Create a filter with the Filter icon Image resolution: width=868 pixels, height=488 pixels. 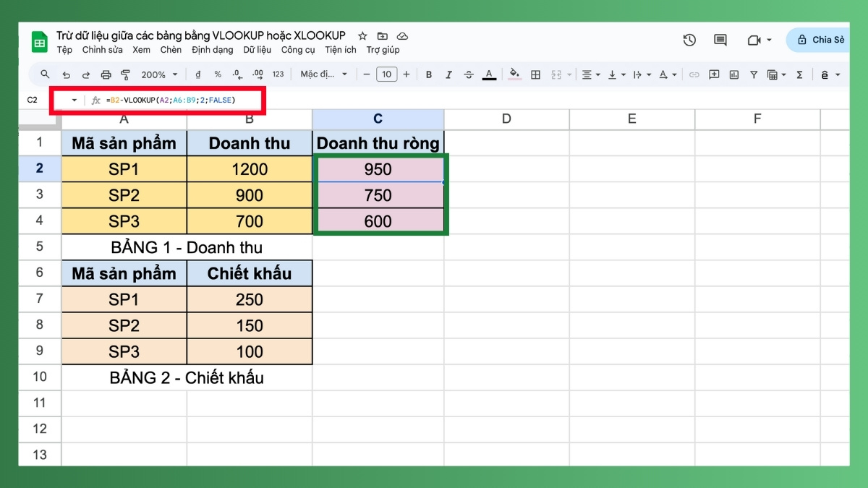click(754, 74)
